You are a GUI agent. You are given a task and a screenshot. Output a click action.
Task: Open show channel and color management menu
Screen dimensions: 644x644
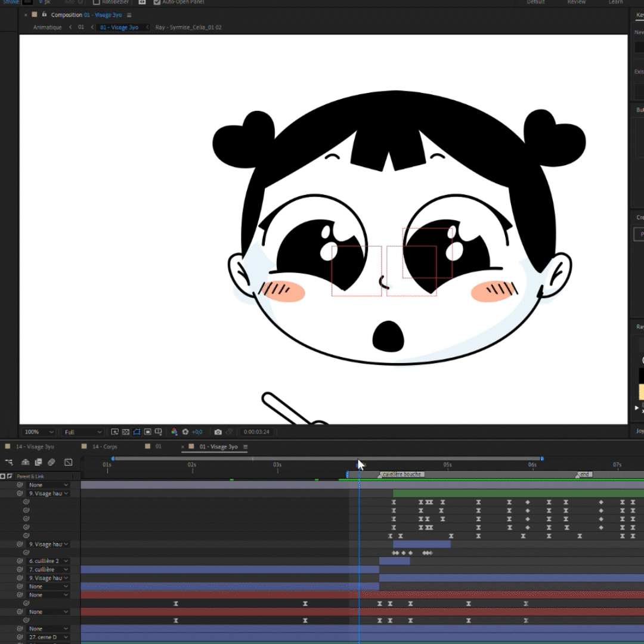coord(174,432)
